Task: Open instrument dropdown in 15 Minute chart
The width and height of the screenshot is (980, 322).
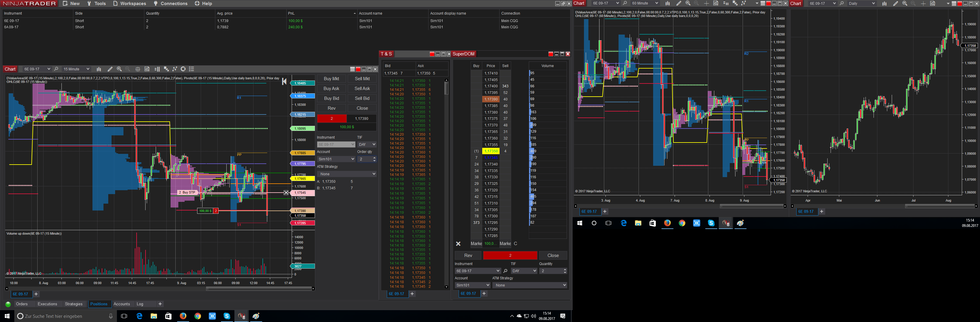Action: click(x=37, y=69)
